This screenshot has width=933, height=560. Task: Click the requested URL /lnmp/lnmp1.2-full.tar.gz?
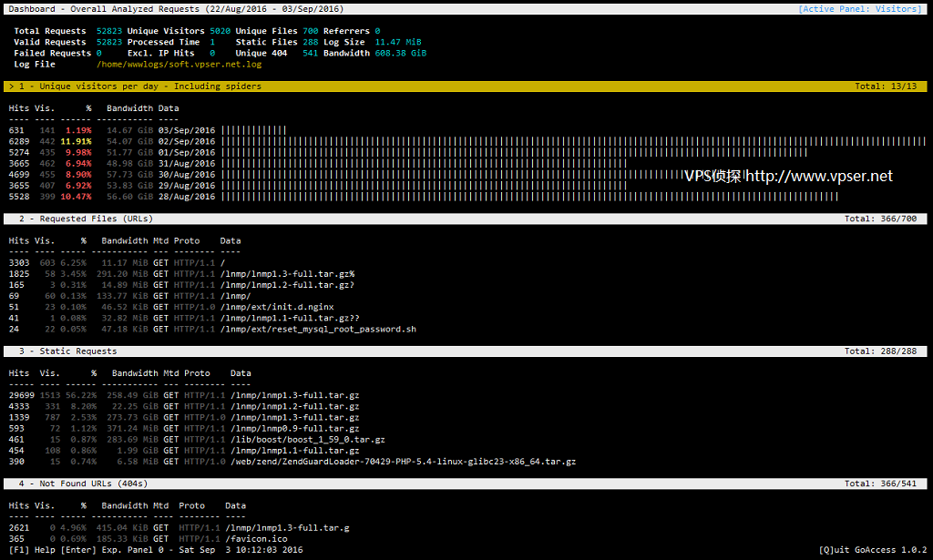(287, 285)
